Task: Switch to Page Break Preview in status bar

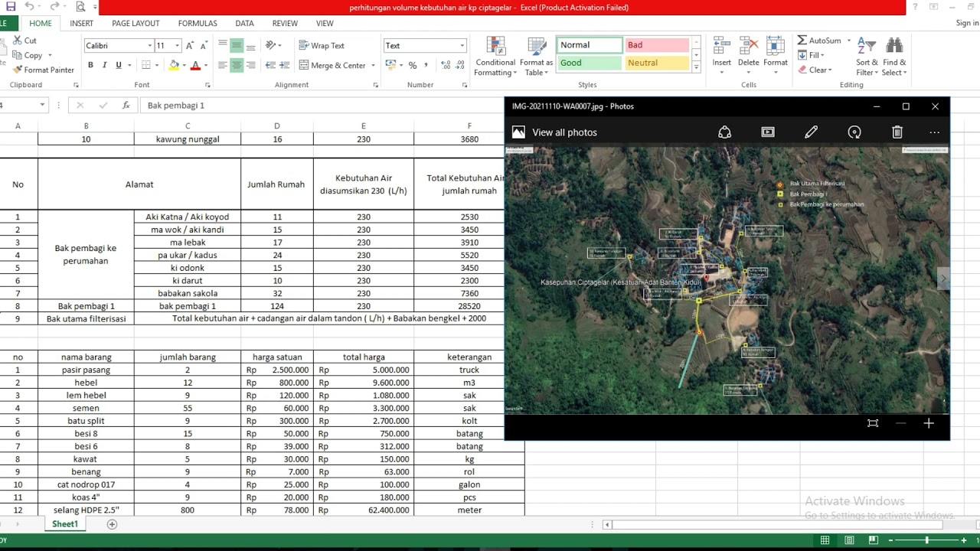Action: [x=872, y=540]
